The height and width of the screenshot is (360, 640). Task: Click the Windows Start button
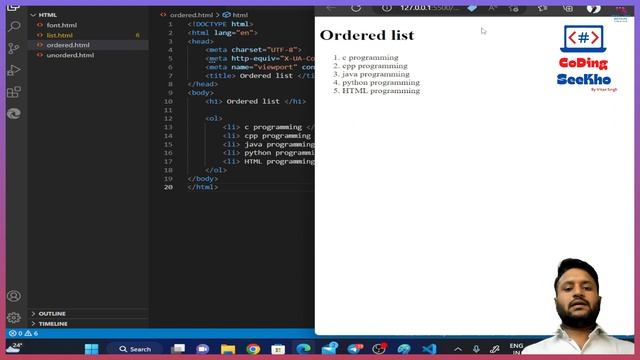click(91, 349)
